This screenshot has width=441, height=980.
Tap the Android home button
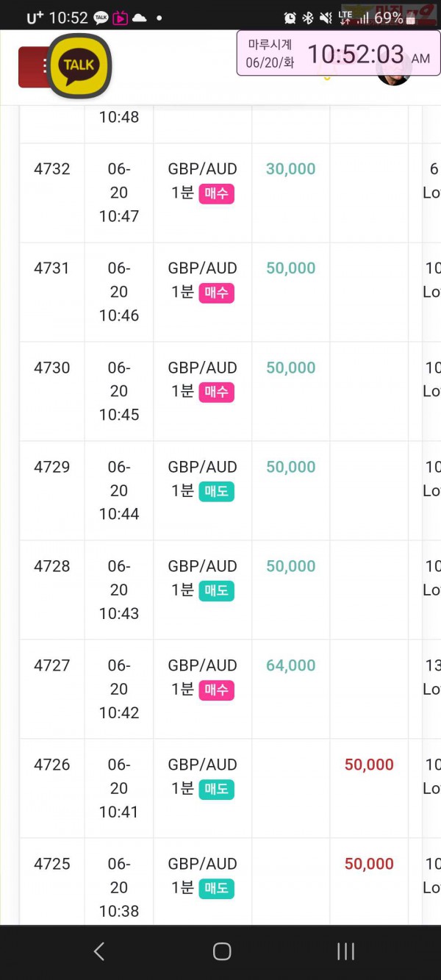(221, 951)
